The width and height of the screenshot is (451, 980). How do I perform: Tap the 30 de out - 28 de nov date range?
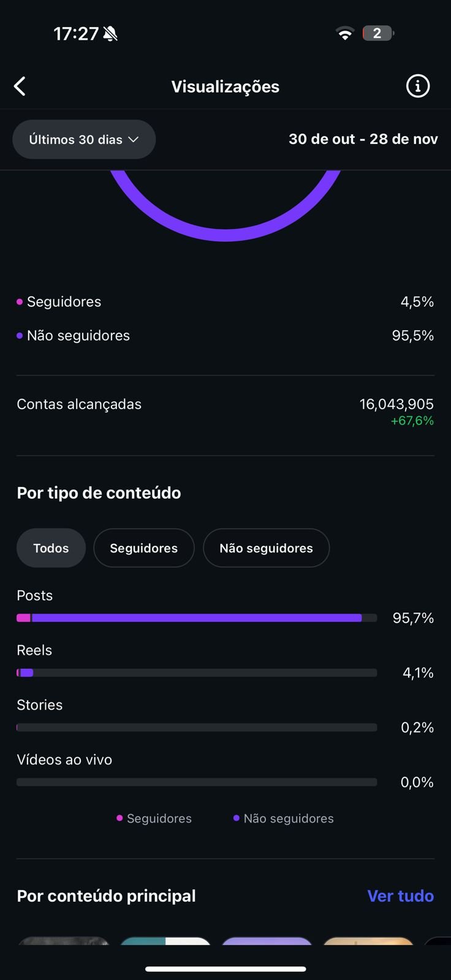(x=363, y=140)
